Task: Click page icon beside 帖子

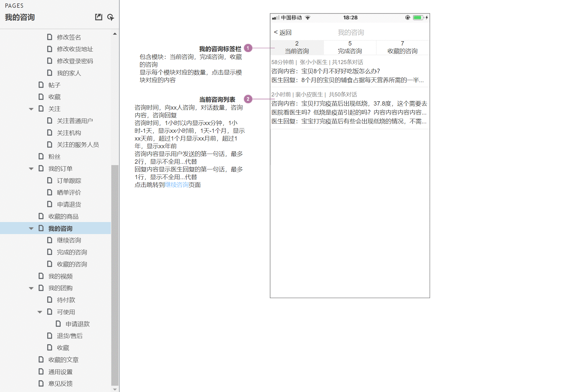Action: [41, 85]
